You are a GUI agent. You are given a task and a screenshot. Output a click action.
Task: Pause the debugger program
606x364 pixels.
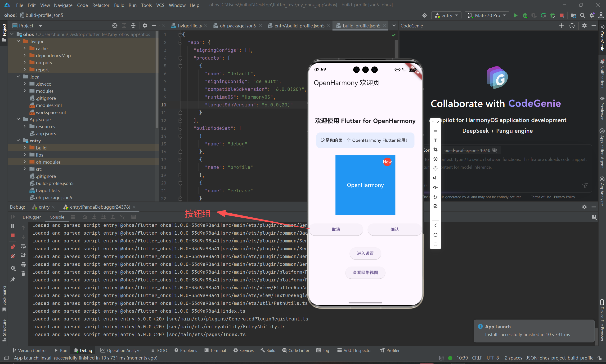pyautogui.click(x=13, y=226)
